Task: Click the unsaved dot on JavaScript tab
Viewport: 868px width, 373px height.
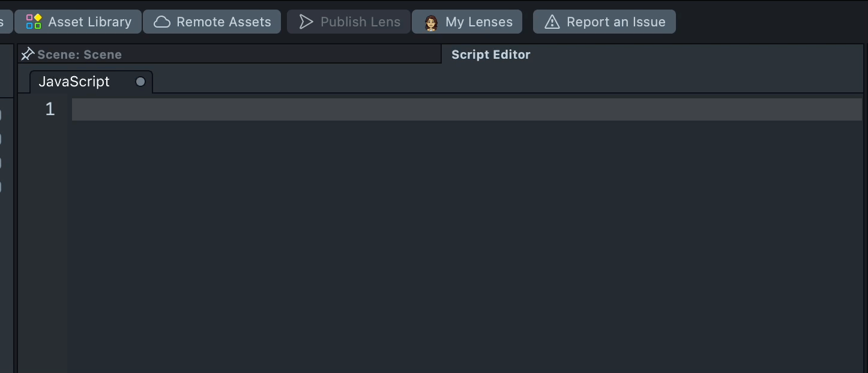Action: tap(140, 82)
